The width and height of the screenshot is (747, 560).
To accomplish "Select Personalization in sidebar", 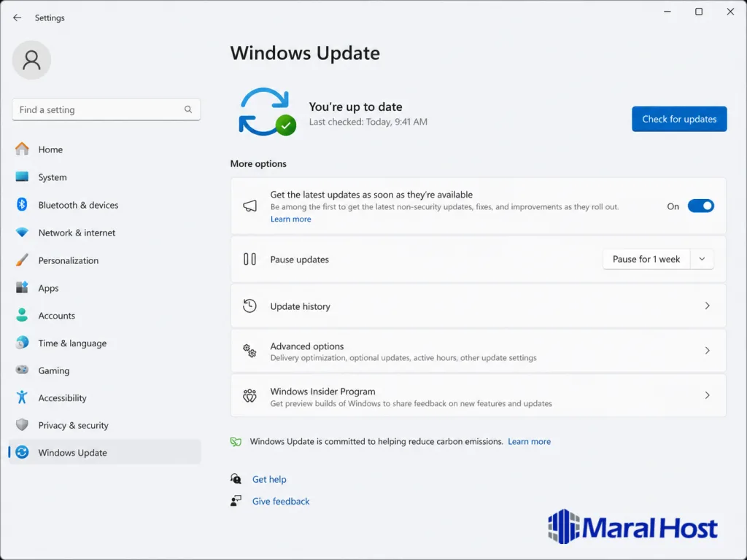I will tap(105, 260).
